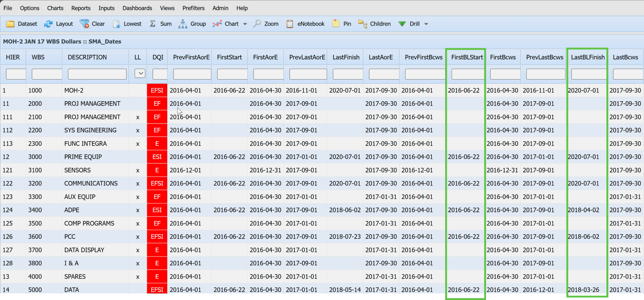Click the Pin note icon

point(336,24)
